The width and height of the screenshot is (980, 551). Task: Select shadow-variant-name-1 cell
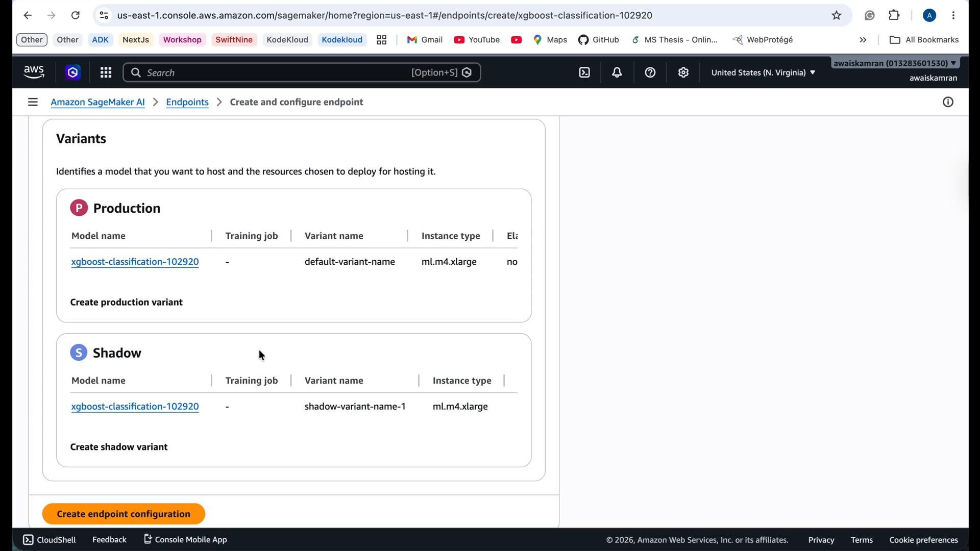pos(355,407)
